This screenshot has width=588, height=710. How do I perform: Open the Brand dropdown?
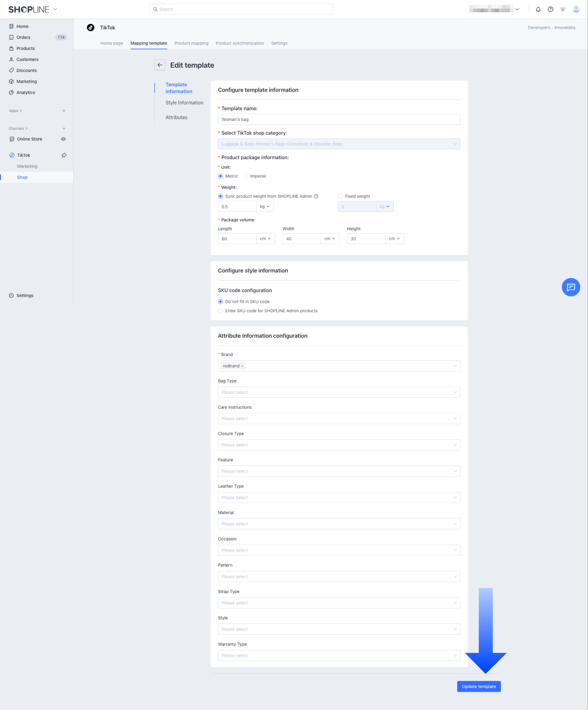[339, 366]
